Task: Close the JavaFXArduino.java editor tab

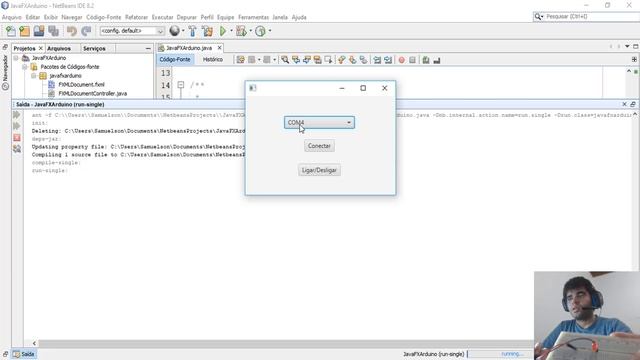Action: point(220,48)
